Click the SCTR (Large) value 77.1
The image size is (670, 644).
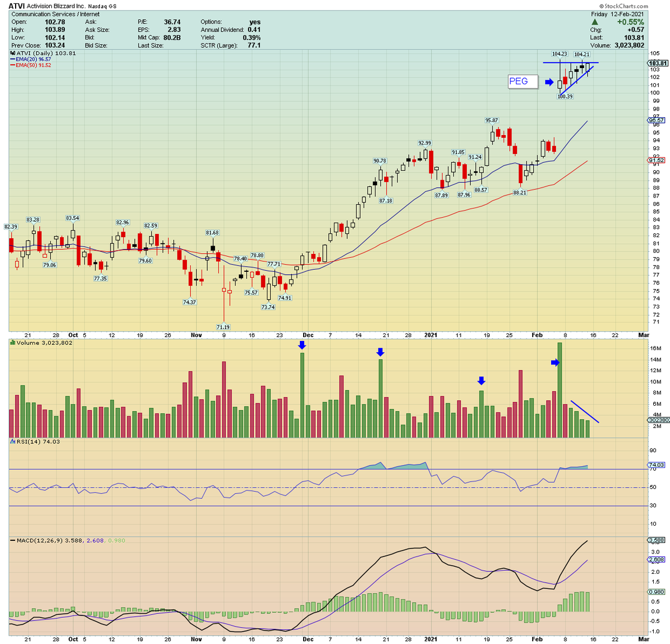[254, 45]
